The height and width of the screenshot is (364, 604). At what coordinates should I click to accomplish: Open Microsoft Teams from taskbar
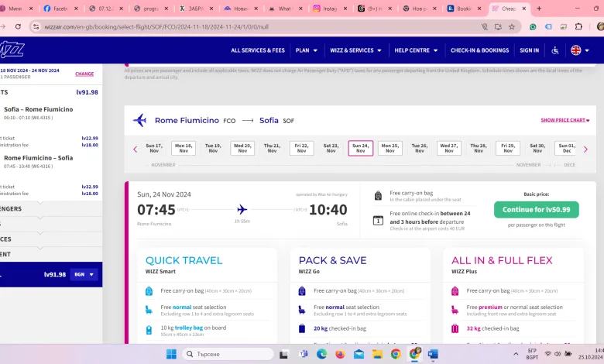pyautogui.click(x=303, y=354)
